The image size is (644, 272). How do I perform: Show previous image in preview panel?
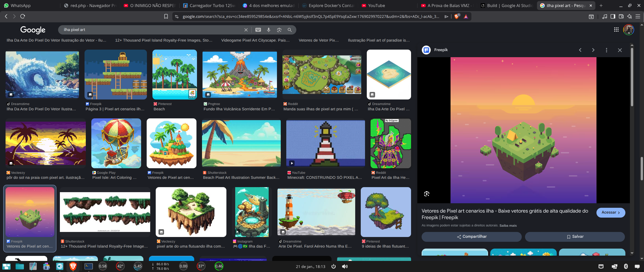click(x=580, y=50)
